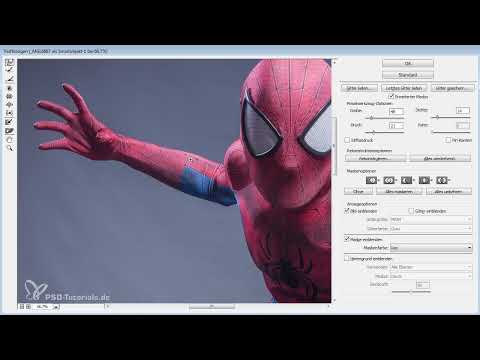Screen dimensions: 480x360
Task: Open the Modus dropdown
Action: point(431,276)
